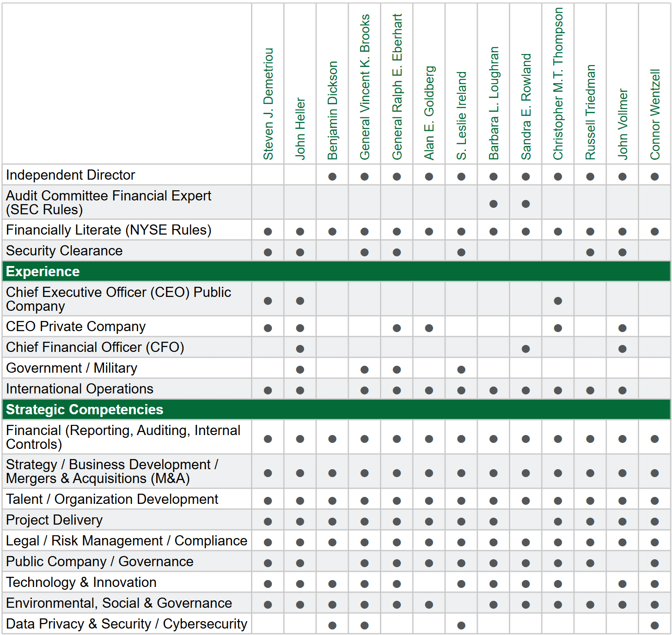Select 'Audit Committee Financial Expert (SEC Rules)' label
Image resolution: width=672 pixels, height=635 pixels.
pyautogui.click(x=108, y=203)
